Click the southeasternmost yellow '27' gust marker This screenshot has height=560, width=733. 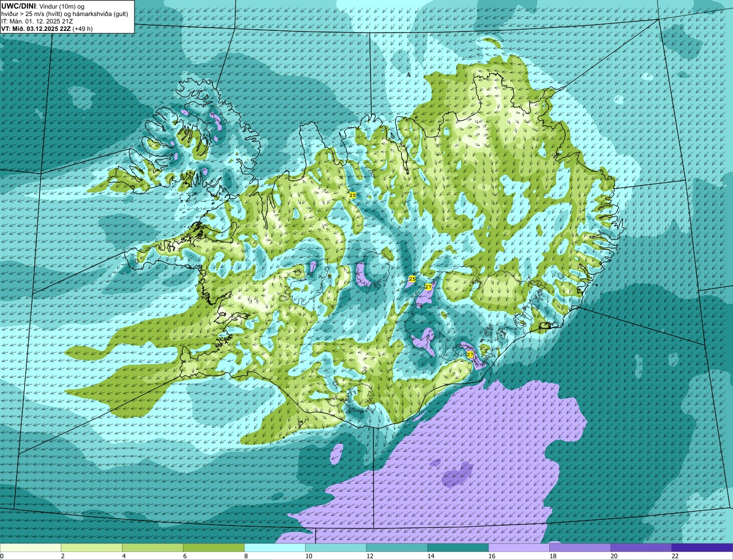470,355
